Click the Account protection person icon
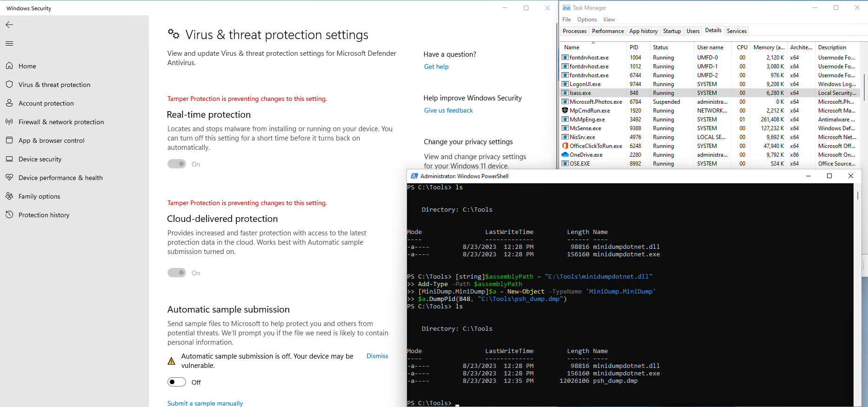This screenshot has width=868, height=407. pos(9,103)
